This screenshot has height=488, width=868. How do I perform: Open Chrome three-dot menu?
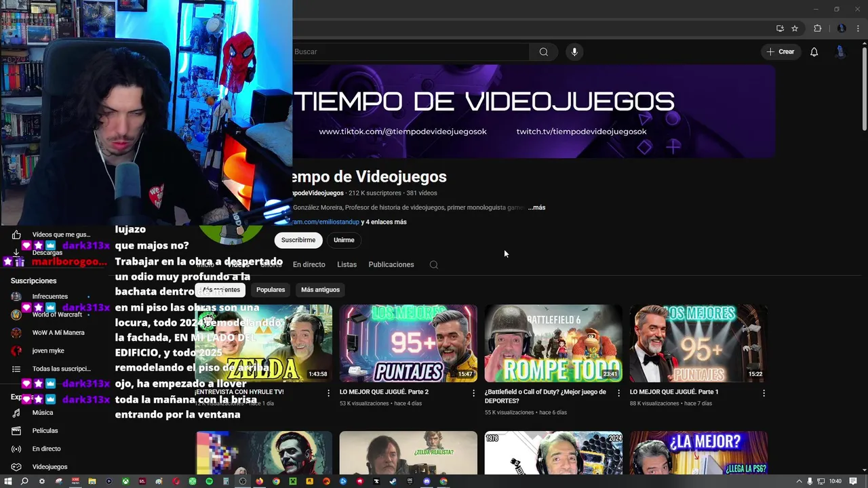[858, 28]
